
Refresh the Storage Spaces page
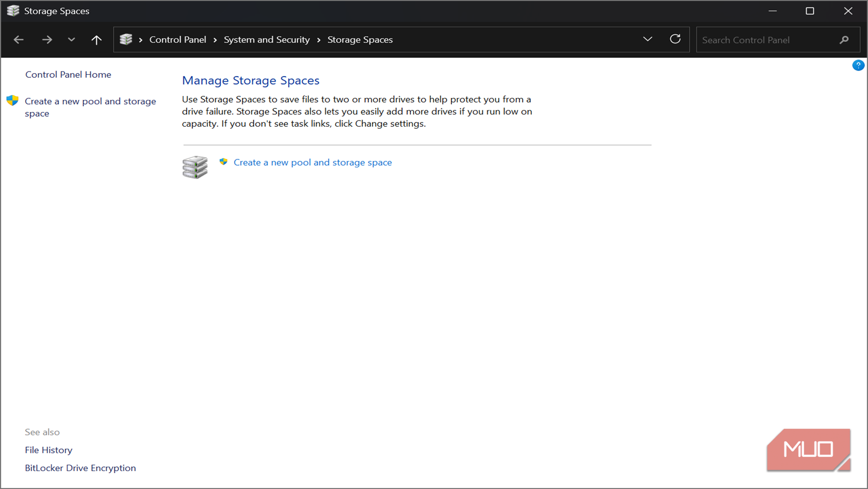(675, 39)
